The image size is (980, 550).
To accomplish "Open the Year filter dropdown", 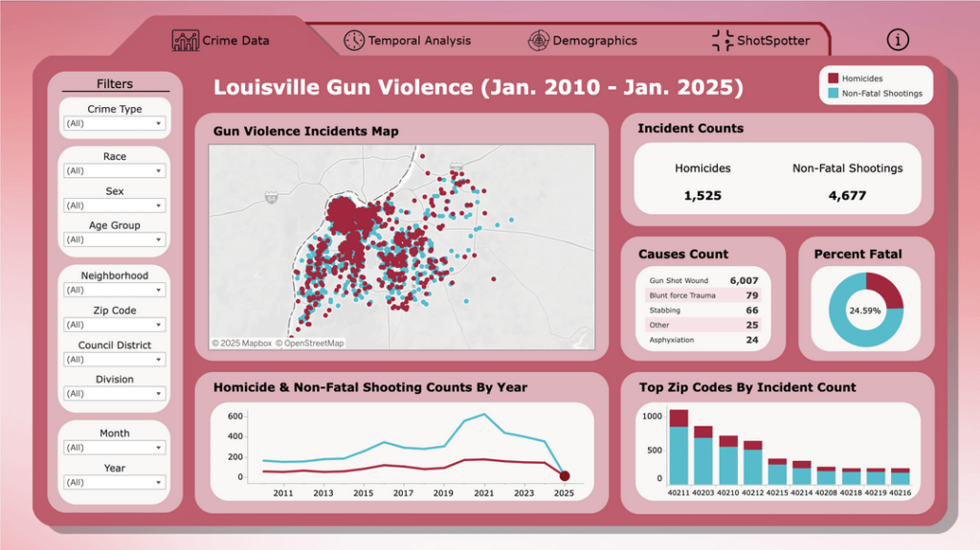I will click(115, 482).
